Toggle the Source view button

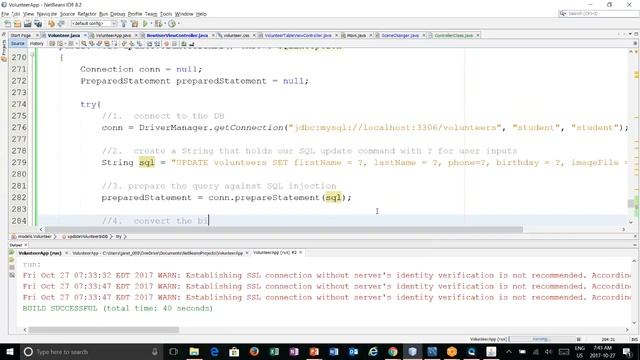coord(18,44)
